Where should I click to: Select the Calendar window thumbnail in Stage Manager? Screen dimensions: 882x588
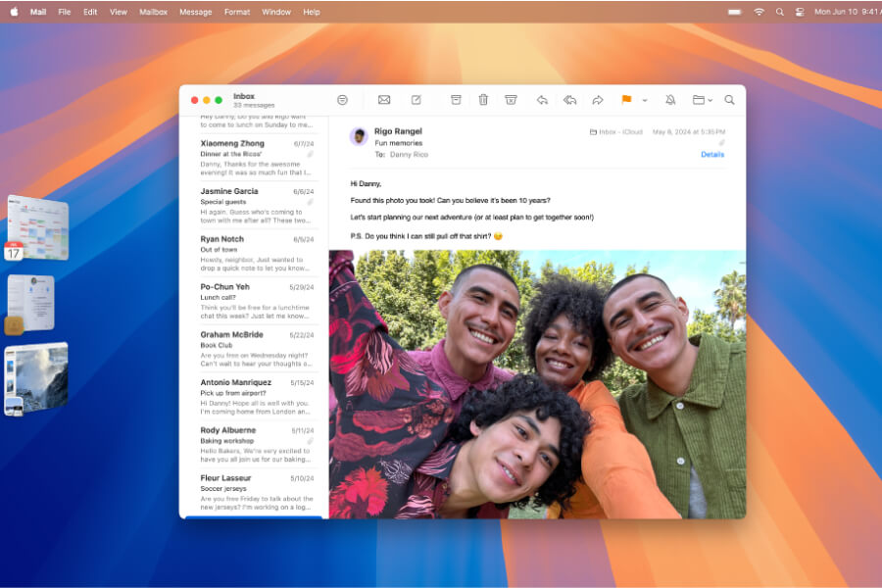coord(37,227)
